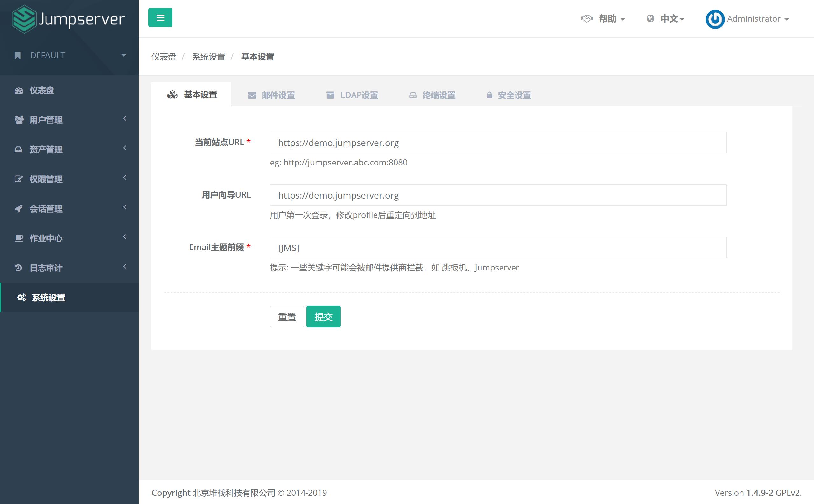Focus the 用户向导URL input field
This screenshot has width=814, height=504.
[x=498, y=195]
